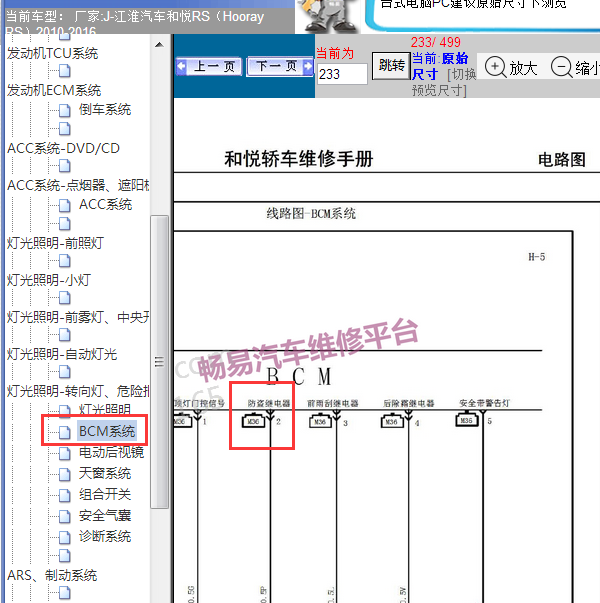
Task: Open the 灯光照明 tree item
Action: (105, 410)
